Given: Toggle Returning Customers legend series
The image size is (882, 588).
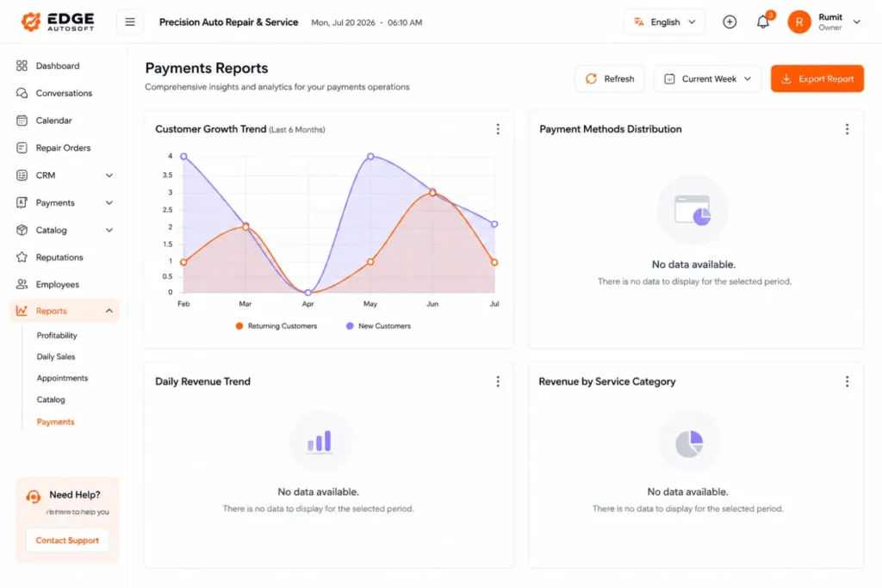Looking at the screenshot, I should (x=276, y=326).
